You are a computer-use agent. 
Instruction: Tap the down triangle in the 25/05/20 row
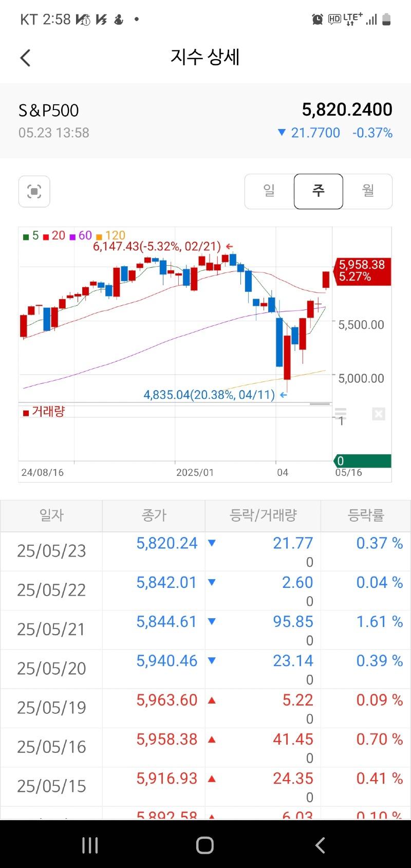click(212, 660)
